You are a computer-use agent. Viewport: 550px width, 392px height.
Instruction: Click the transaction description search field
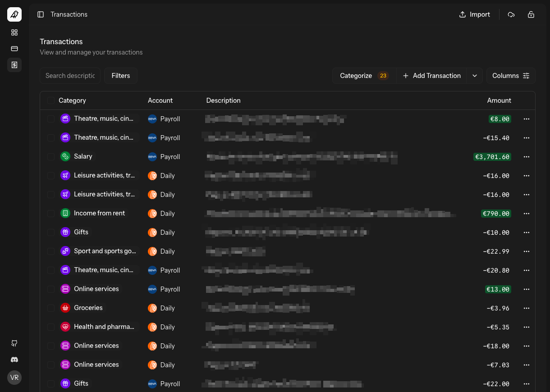[x=70, y=76]
